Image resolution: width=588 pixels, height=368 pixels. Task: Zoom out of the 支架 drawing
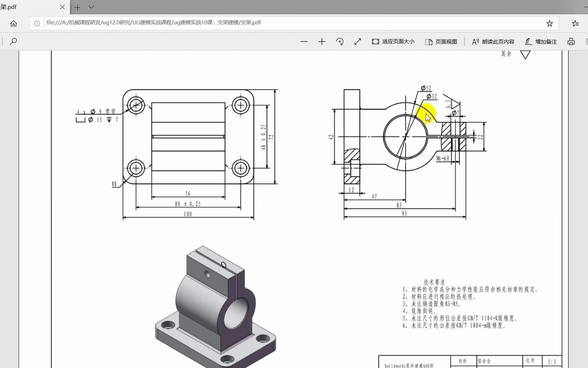coord(304,42)
